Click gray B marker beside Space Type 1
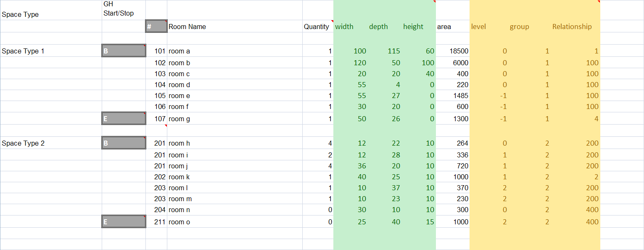The width and height of the screenshot is (644, 250). [124, 51]
